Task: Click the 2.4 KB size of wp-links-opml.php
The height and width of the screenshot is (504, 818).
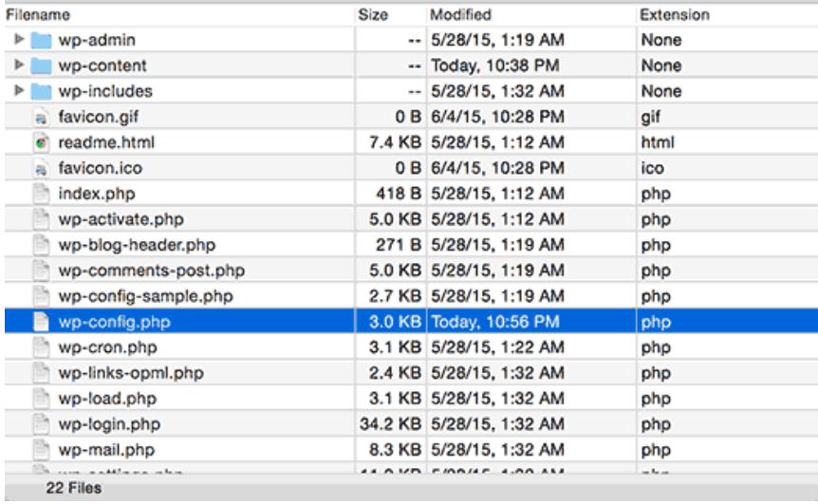Action: pos(395,372)
